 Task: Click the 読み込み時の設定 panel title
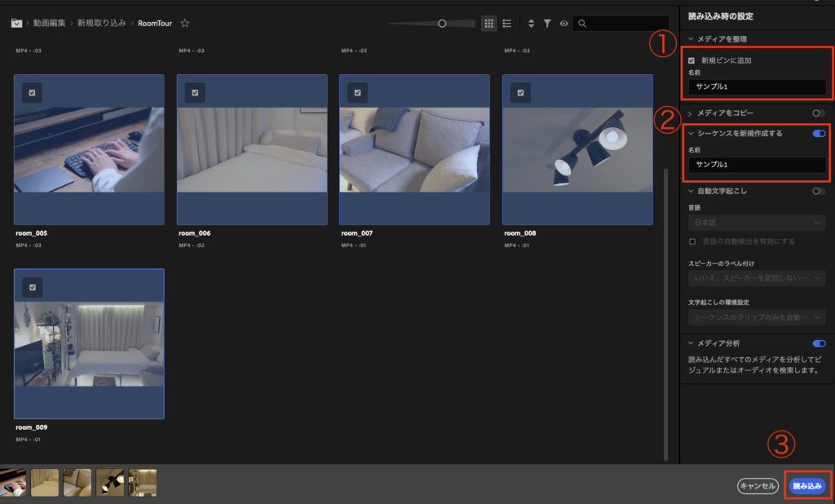(721, 16)
